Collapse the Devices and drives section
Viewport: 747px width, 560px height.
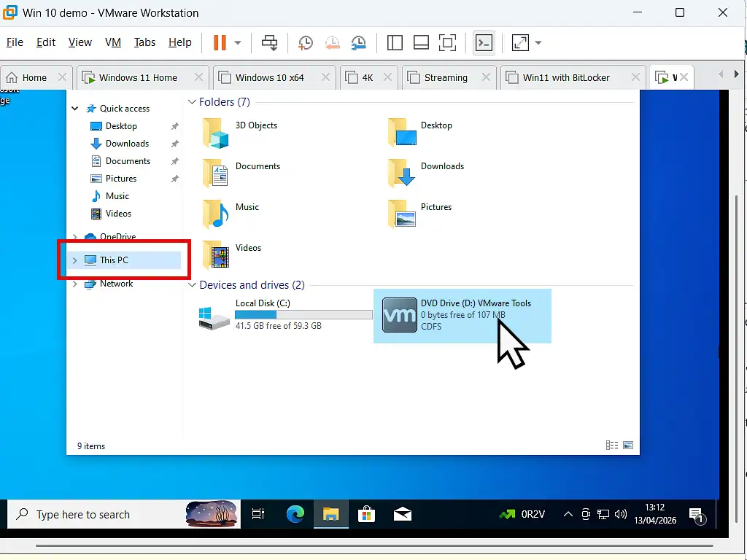click(x=192, y=284)
